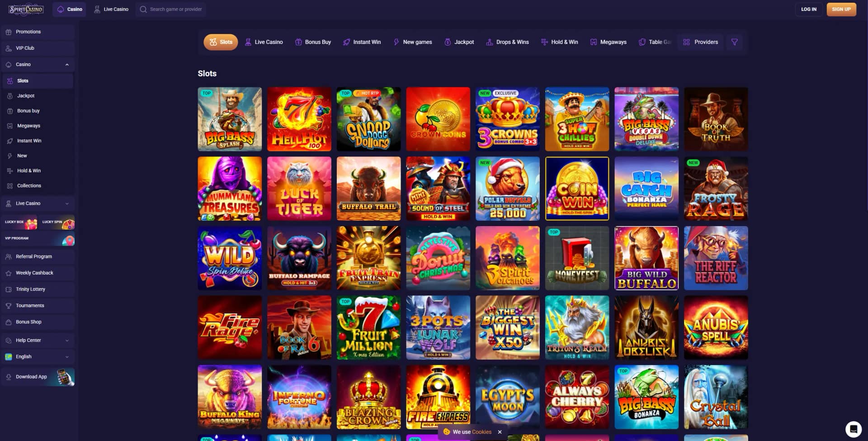Dismiss the cookies notice

(x=500, y=432)
